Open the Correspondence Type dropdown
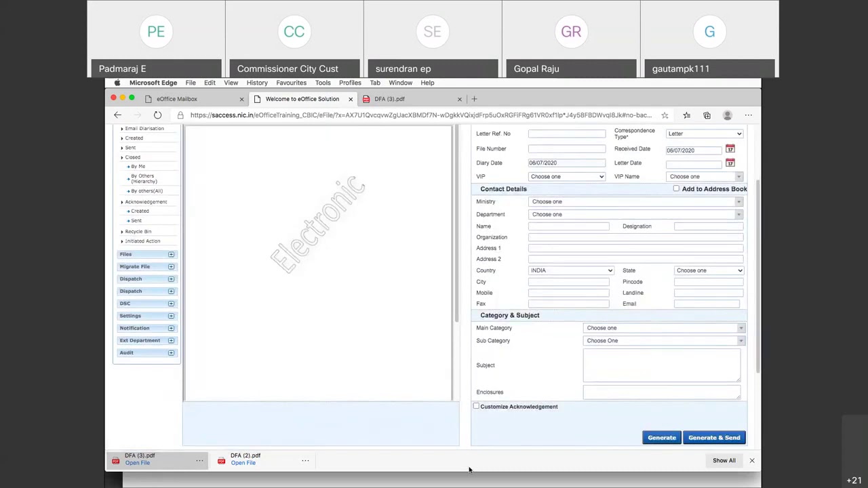The image size is (868, 488). (x=705, y=134)
